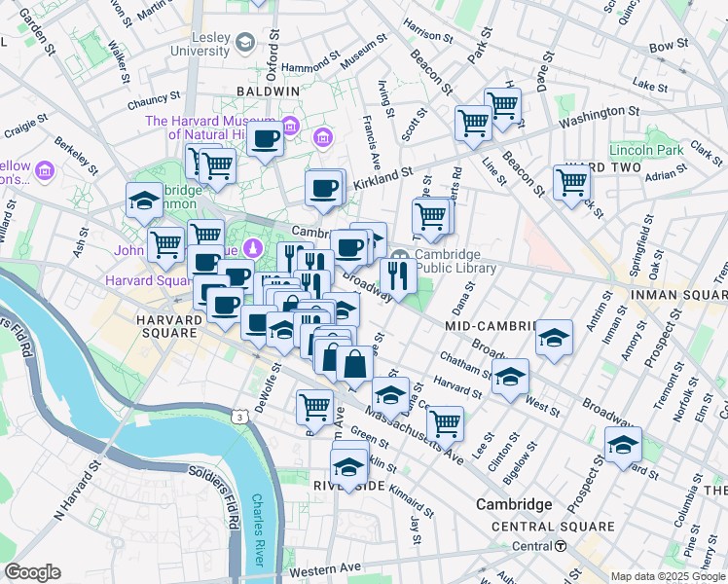The height and width of the screenshot is (584, 728).
Task: Click the Kirkland St street label
Action: (x=382, y=179)
